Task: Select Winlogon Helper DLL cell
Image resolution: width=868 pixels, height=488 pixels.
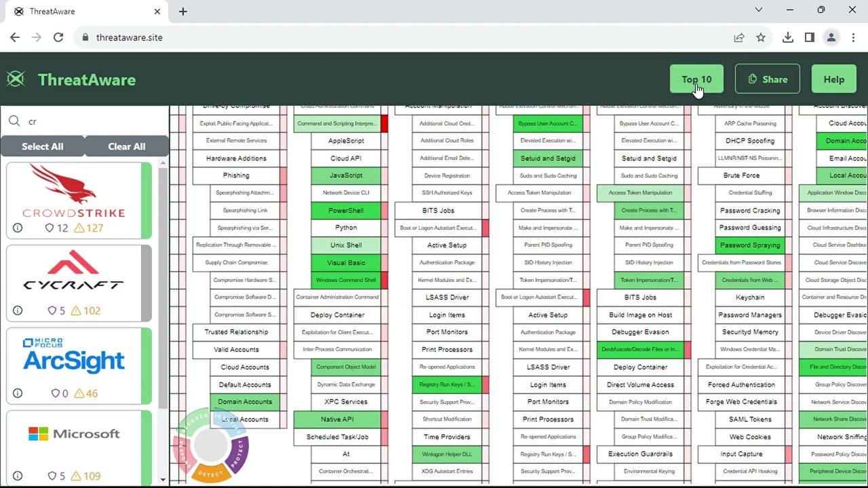Action: point(447,453)
